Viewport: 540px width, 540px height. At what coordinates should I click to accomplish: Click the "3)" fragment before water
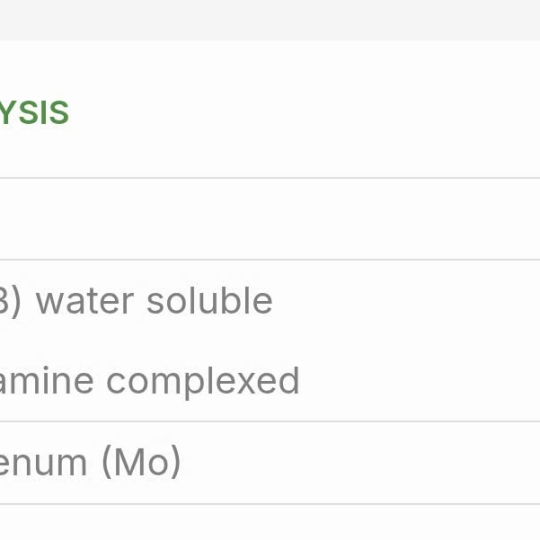point(10,302)
